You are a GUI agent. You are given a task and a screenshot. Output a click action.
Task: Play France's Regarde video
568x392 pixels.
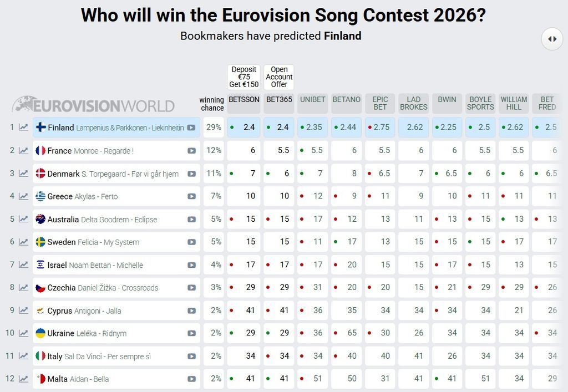[192, 150]
